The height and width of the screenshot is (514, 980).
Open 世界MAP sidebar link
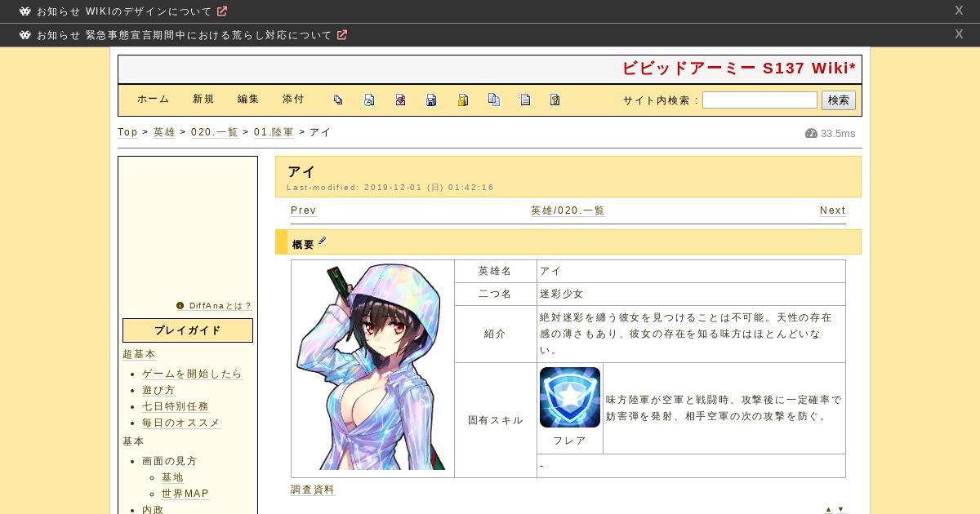pos(185,494)
